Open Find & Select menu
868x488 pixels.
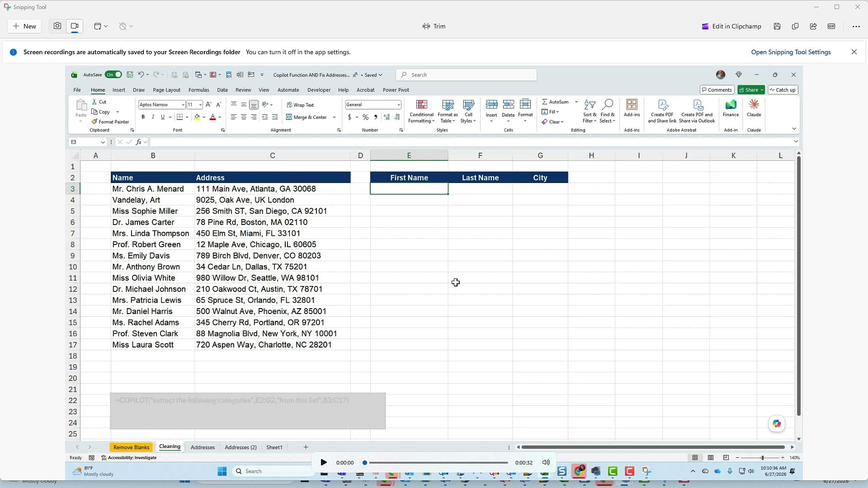click(608, 111)
